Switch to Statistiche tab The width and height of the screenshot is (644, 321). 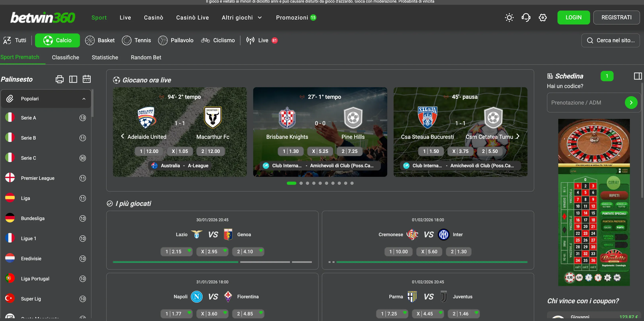105,57
